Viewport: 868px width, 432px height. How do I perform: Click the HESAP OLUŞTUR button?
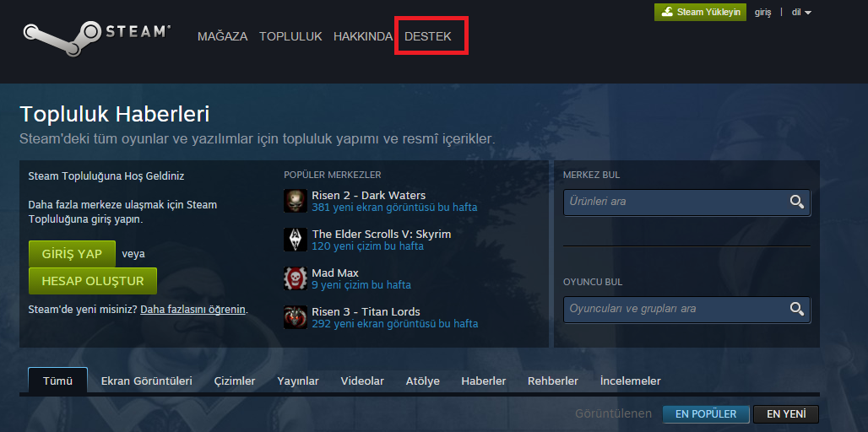coord(93,281)
